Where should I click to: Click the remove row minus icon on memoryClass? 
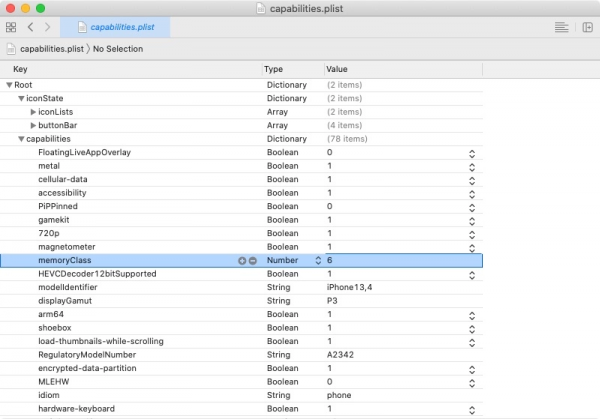click(x=252, y=260)
